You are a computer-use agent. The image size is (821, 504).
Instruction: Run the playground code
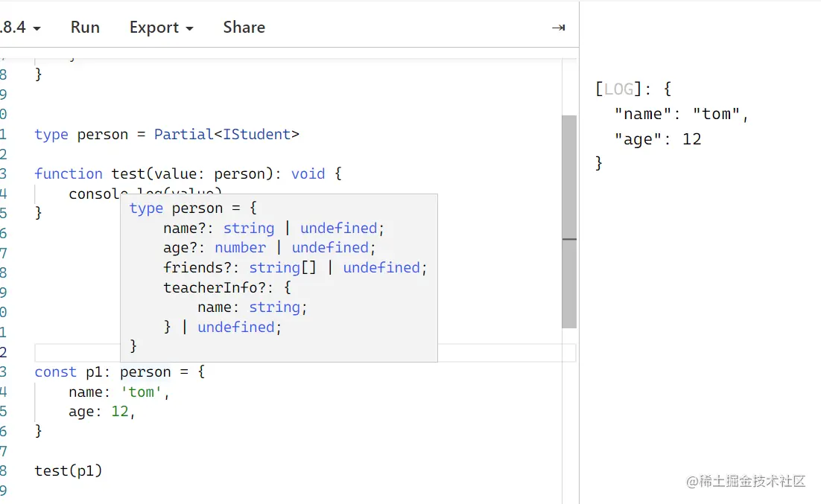click(x=85, y=28)
